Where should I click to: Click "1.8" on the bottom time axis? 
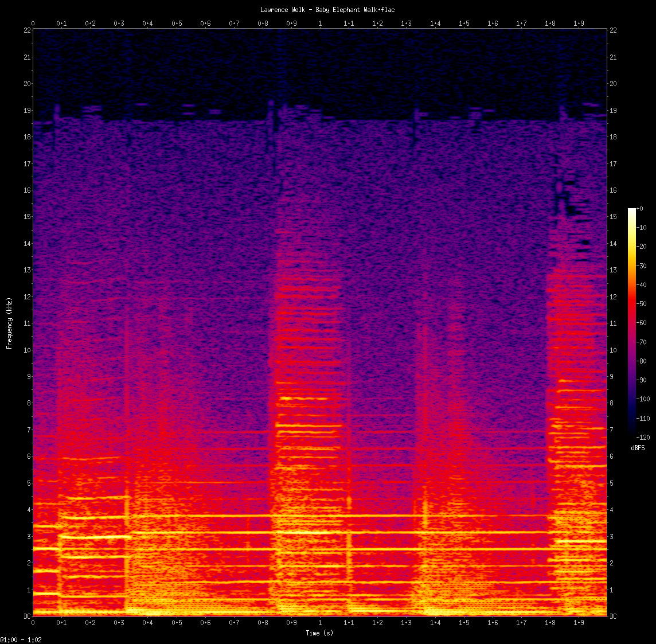550,623
